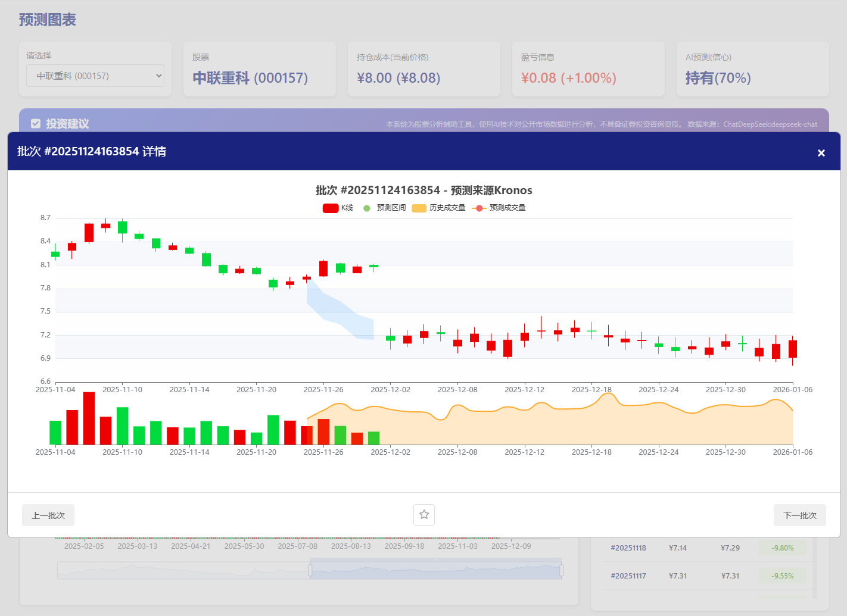Click the red K线 legend icon
The image size is (847, 616).
pos(331,208)
